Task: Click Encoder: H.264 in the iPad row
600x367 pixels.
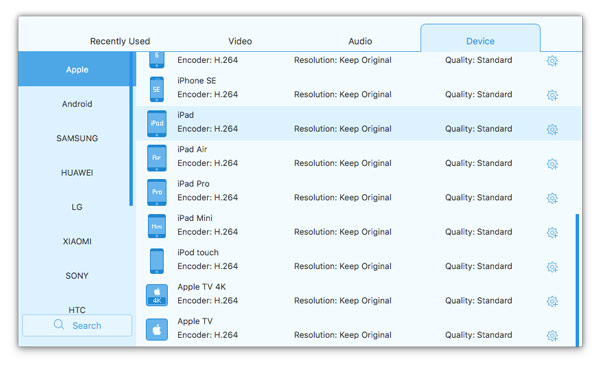Action: point(207,129)
